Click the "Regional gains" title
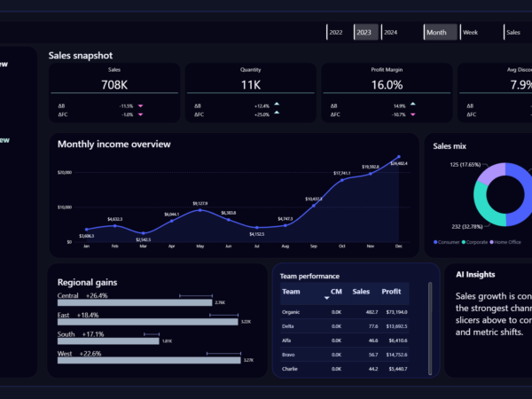Image resolution: width=532 pixels, height=399 pixels. [x=87, y=282]
